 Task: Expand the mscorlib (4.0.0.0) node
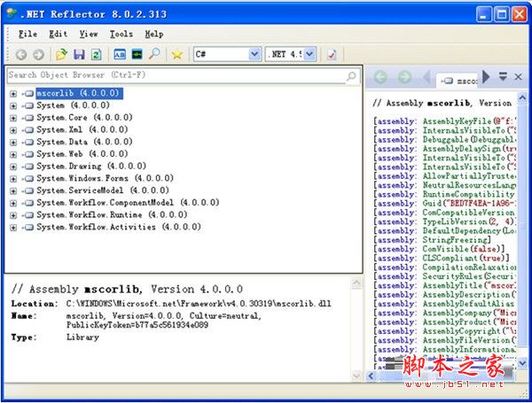point(13,94)
